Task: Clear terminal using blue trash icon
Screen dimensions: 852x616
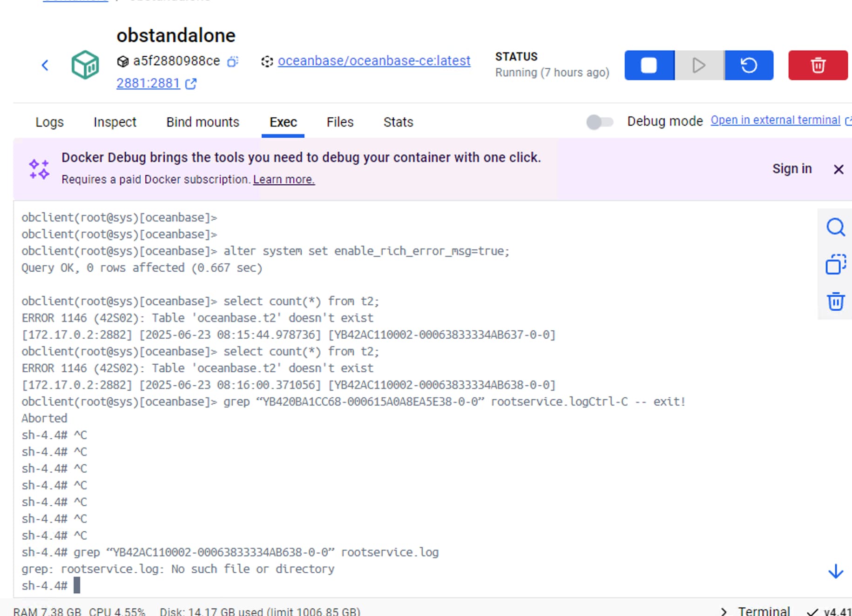Action: coord(835,301)
